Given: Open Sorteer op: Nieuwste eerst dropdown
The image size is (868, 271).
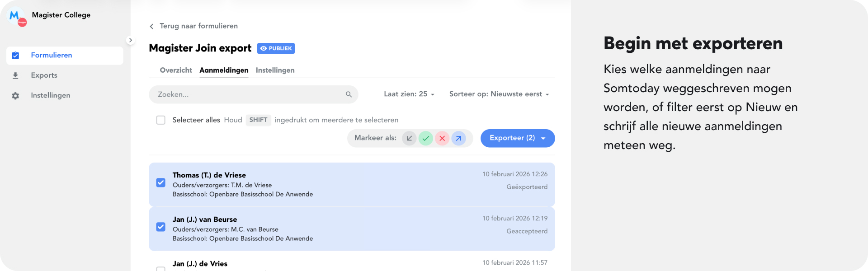Looking at the screenshot, I should pos(499,94).
